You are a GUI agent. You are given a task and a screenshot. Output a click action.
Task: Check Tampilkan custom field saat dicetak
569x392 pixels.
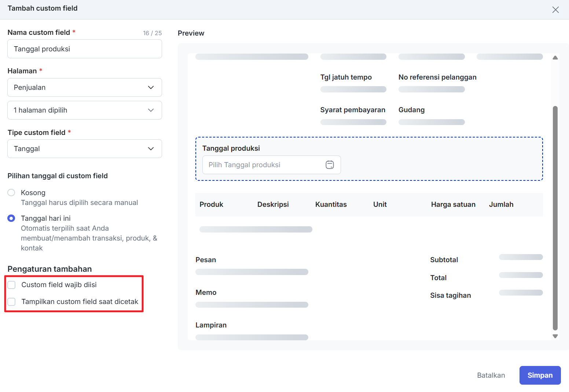tap(12, 302)
